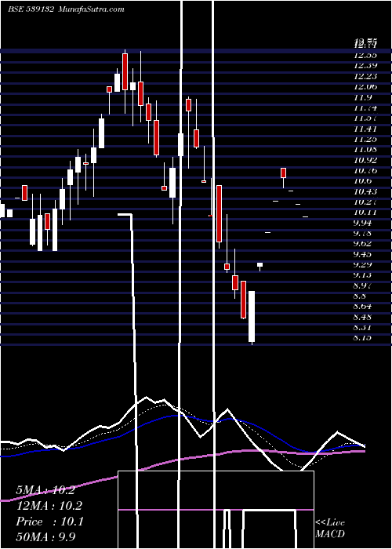Select the 12.23 price axis label
Image resolution: width=392 pixels, height=549 pixels.
click(365, 76)
